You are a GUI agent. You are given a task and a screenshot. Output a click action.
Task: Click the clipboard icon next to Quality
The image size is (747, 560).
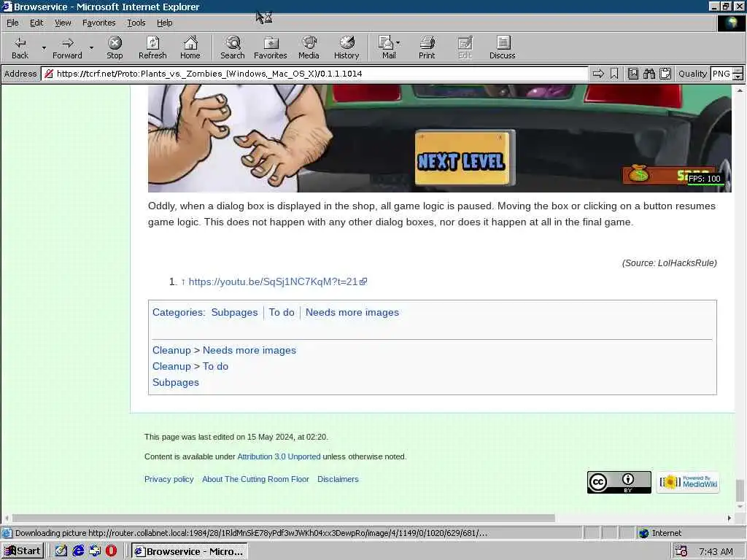[x=665, y=74]
